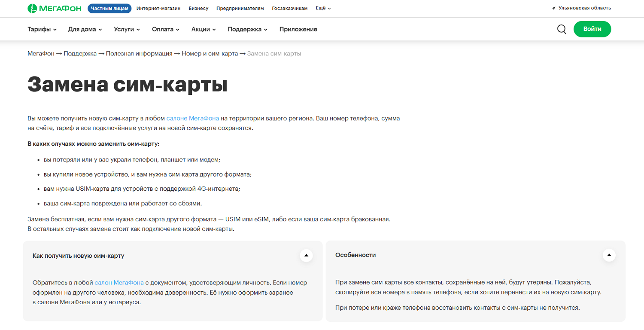The width and height of the screenshot is (644, 330).
Task: Open the салон МегаФона link in the card
Action: [x=119, y=283]
